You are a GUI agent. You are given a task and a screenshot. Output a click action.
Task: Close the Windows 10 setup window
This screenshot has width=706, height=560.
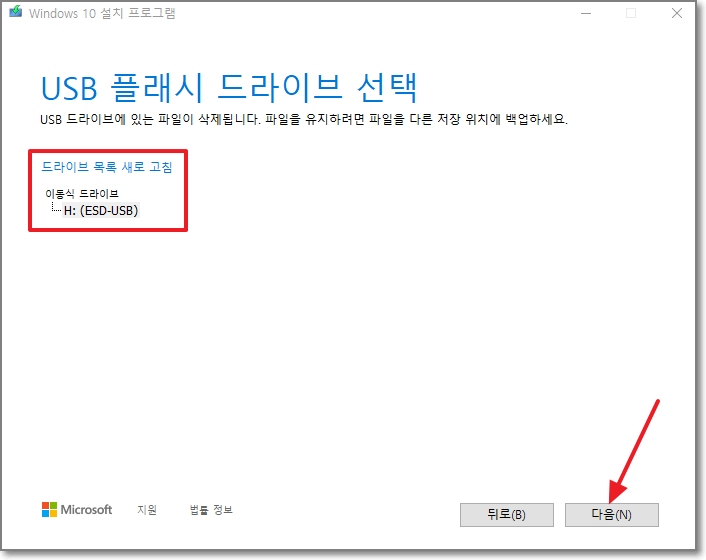tap(677, 14)
